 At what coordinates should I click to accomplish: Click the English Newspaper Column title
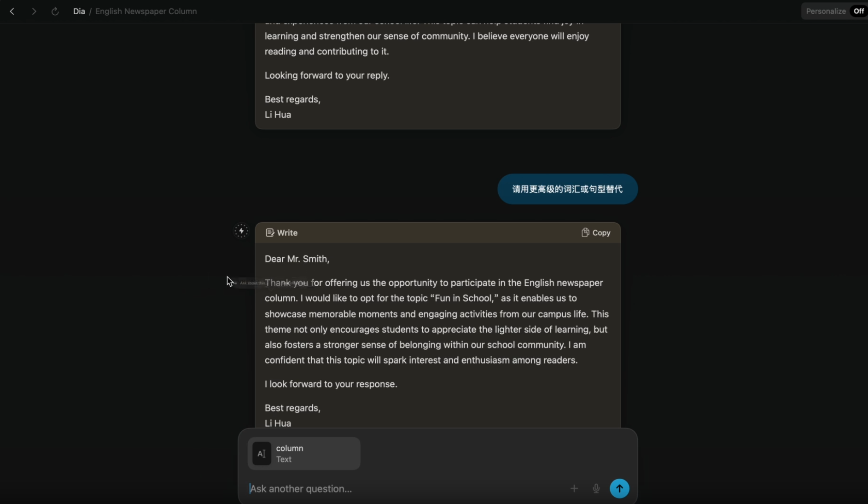[146, 12]
